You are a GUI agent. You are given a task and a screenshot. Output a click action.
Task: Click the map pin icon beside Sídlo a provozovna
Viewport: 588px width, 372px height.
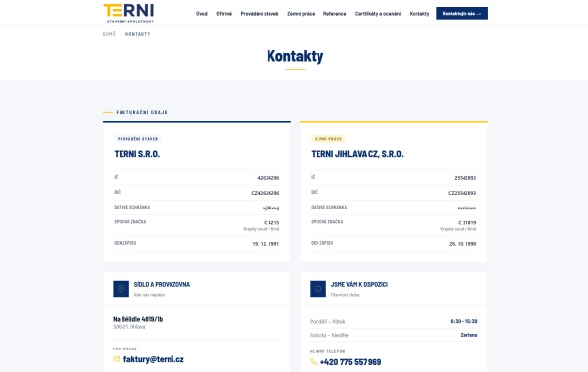[x=121, y=289]
